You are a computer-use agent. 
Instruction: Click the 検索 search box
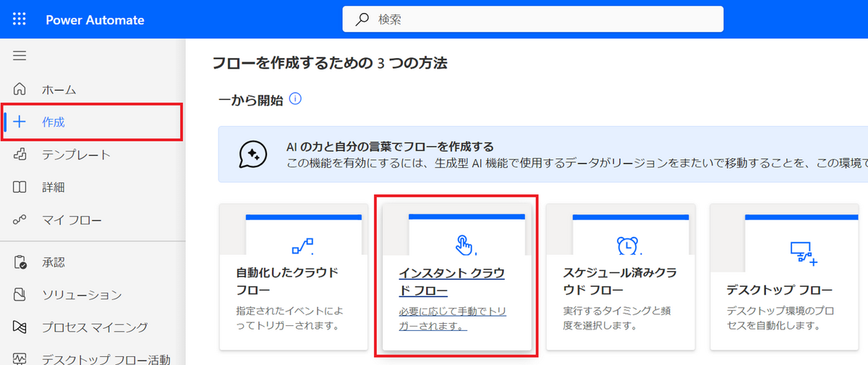533,20
